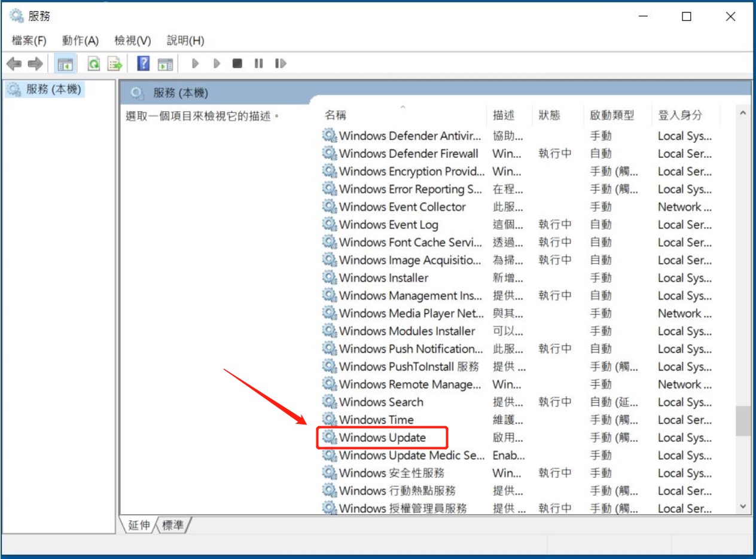The width and height of the screenshot is (756, 559).
Task: Click the vertical scrollbar thumb of the services list
Action: coord(743,421)
